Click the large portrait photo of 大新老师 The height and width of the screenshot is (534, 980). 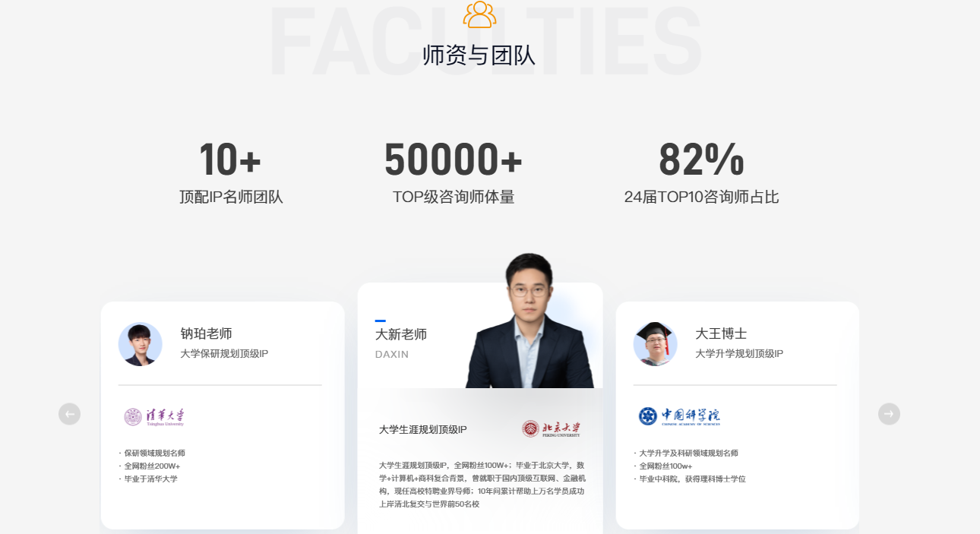pos(530,321)
